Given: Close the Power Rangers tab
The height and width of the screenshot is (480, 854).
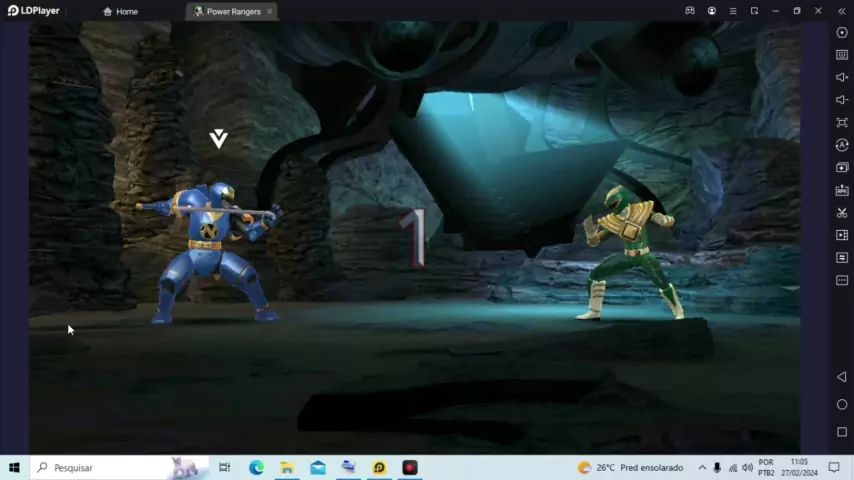Looking at the screenshot, I should click(x=269, y=12).
